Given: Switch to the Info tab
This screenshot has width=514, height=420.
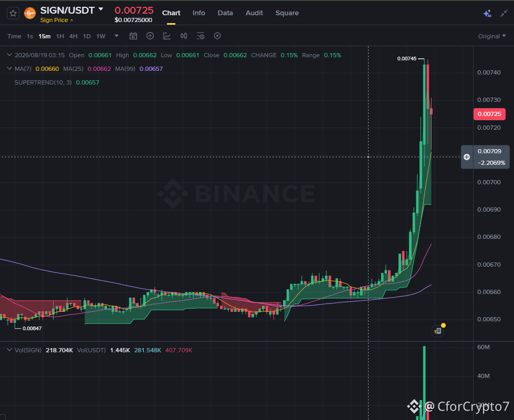Looking at the screenshot, I should [198, 13].
